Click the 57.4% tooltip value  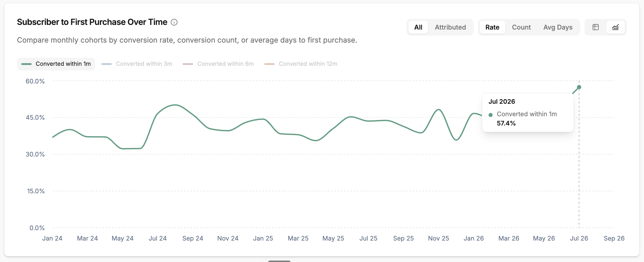point(506,123)
